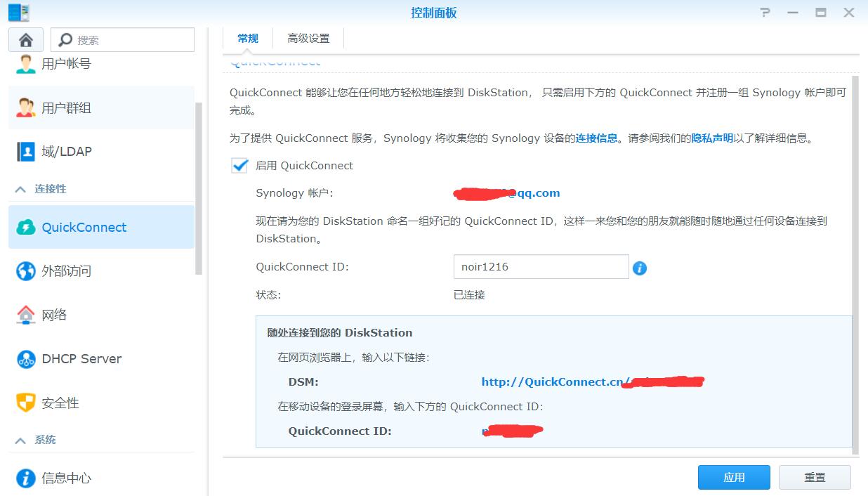Image resolution: width=868 pixels, height=496 pixels.
Task: Click the 外部访问 globe icon
Action: (26, 270)
